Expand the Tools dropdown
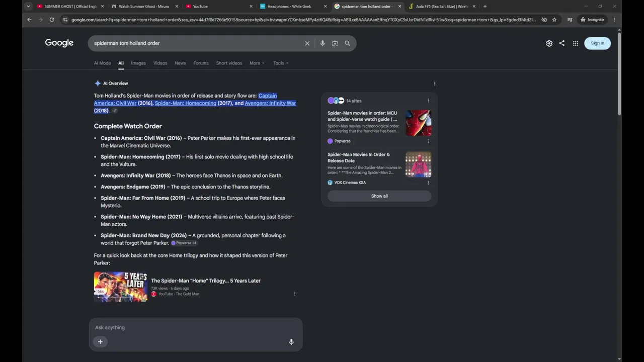Viewport: 644px width, 362px height. point(281,63)
